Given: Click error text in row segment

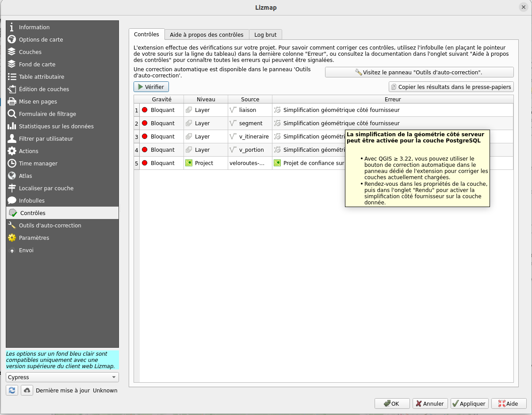Looking at the screenshot, I should (x=341, y=123).
